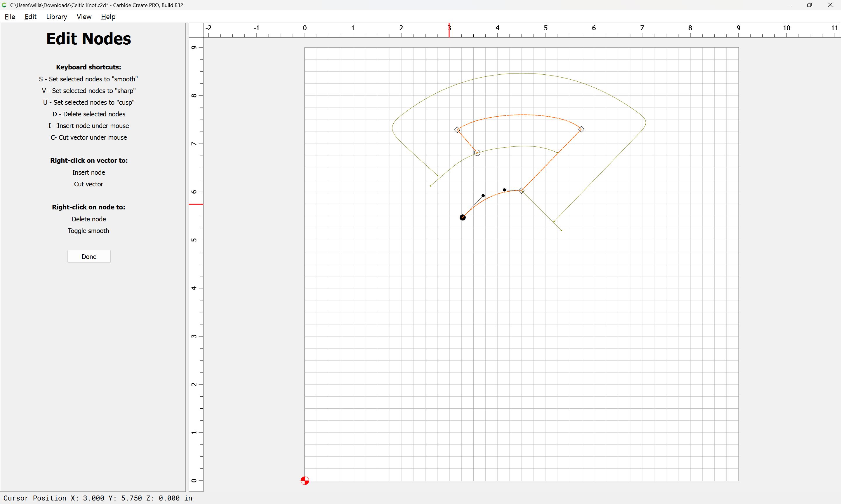Restore down the application window

point(809,5)
